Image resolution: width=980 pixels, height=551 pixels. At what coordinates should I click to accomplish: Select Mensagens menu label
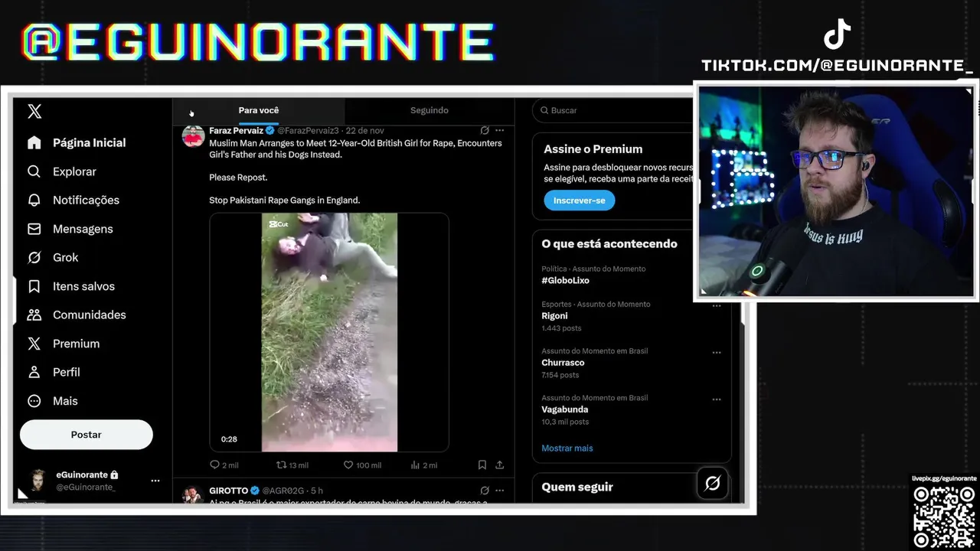(x=83, y=229)
